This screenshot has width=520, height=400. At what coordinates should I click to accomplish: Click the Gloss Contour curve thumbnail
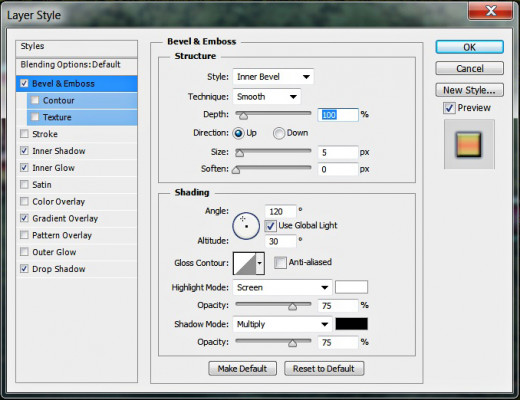[244, 263]
